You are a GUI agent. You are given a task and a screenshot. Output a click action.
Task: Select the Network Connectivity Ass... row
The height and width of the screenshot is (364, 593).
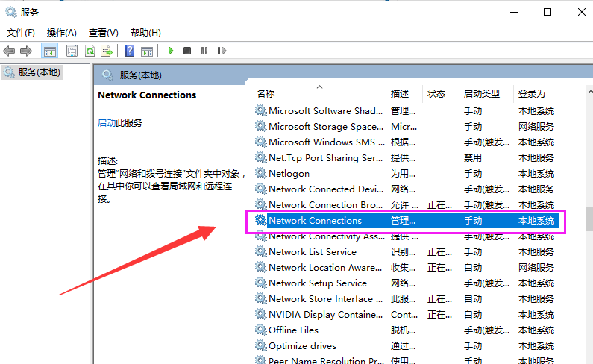(407, 236)
